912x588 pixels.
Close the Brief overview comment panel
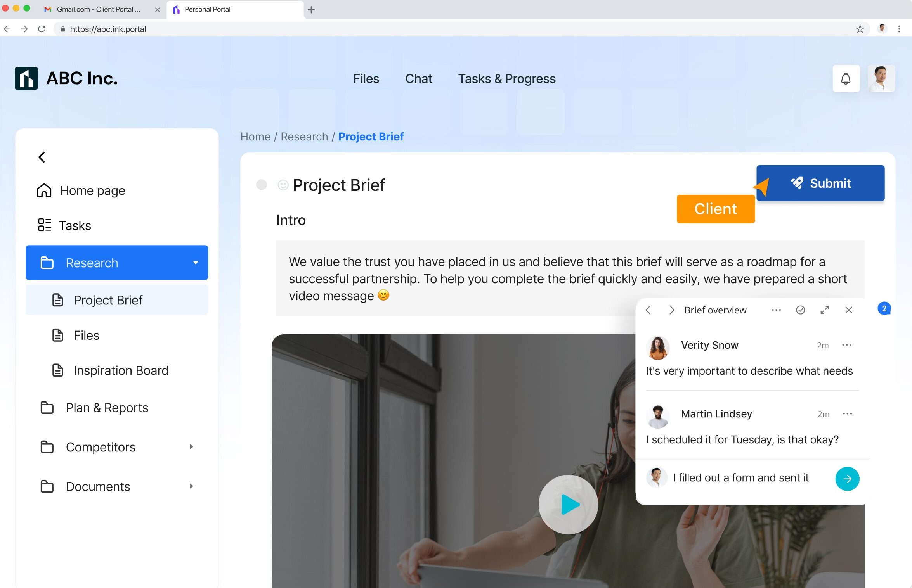coord(849,310)
